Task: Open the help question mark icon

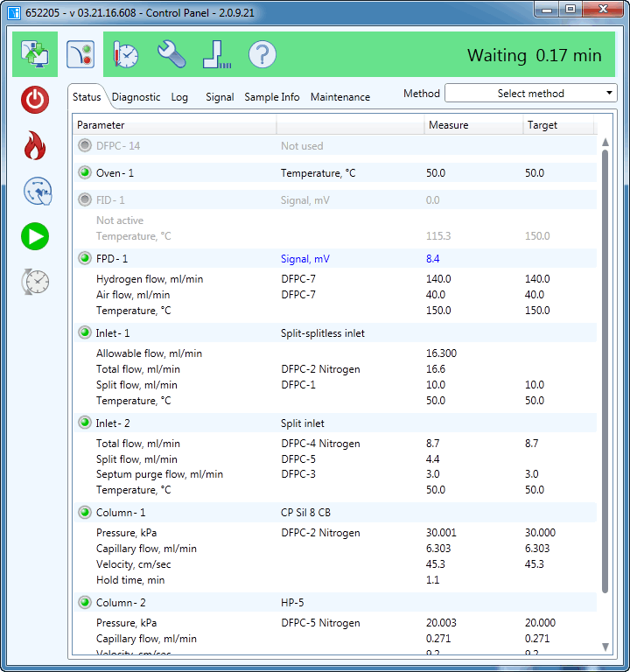Action: pos(262,54)
